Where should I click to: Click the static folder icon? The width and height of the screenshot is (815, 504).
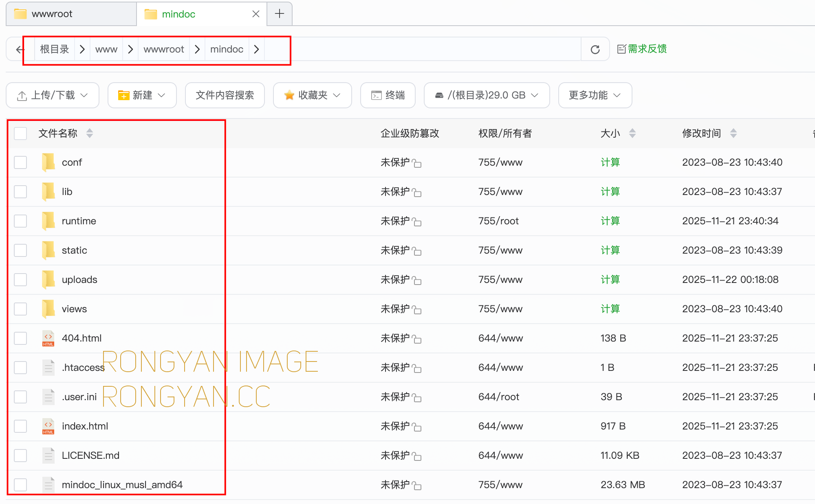48,250
